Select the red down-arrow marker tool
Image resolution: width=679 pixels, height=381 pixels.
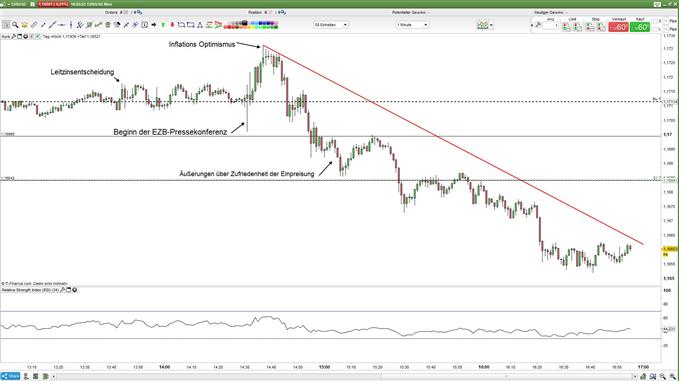172,25
